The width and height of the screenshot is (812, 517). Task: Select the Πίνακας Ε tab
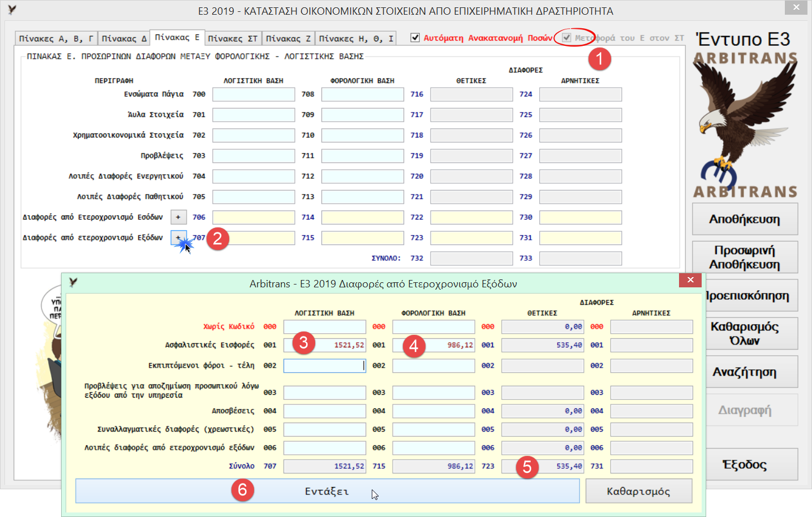(177, 37)
